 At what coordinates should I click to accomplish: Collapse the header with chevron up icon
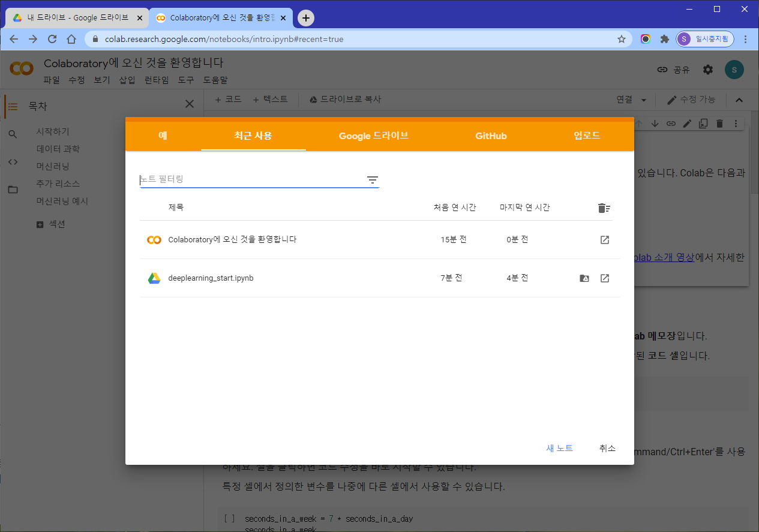point(739,100)
